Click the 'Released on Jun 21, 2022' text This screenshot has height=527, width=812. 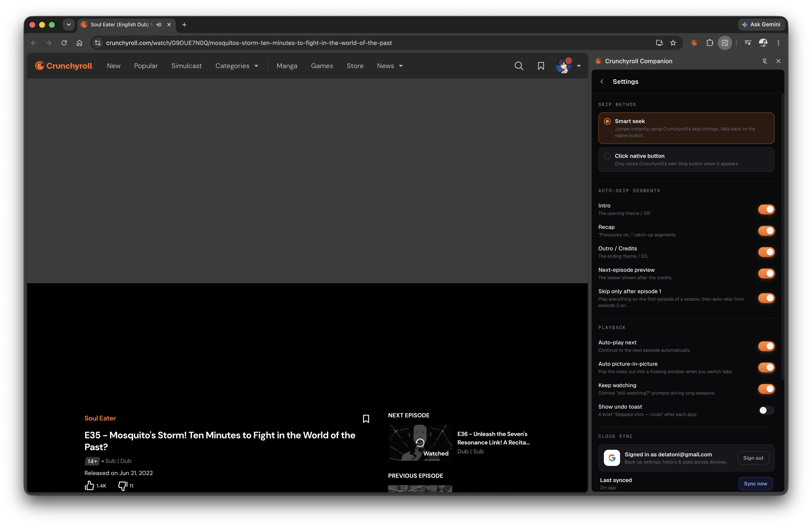pyautogui.click(x=119, y=473)
